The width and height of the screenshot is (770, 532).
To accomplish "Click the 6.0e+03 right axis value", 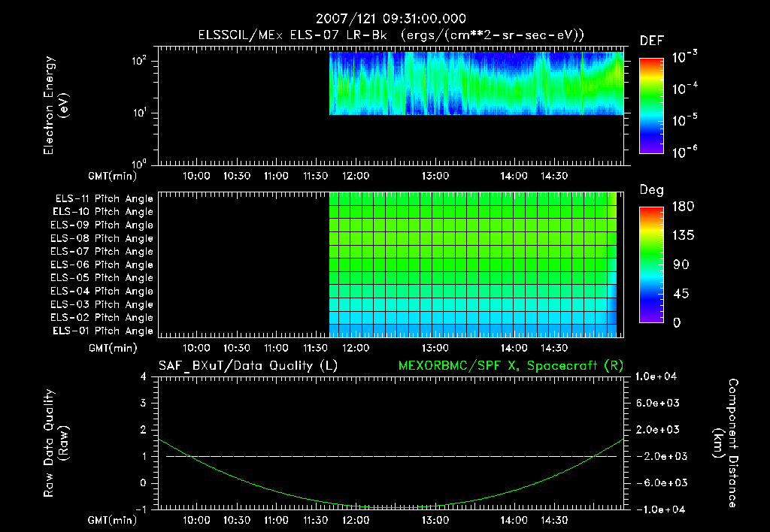I will (658, 404).
